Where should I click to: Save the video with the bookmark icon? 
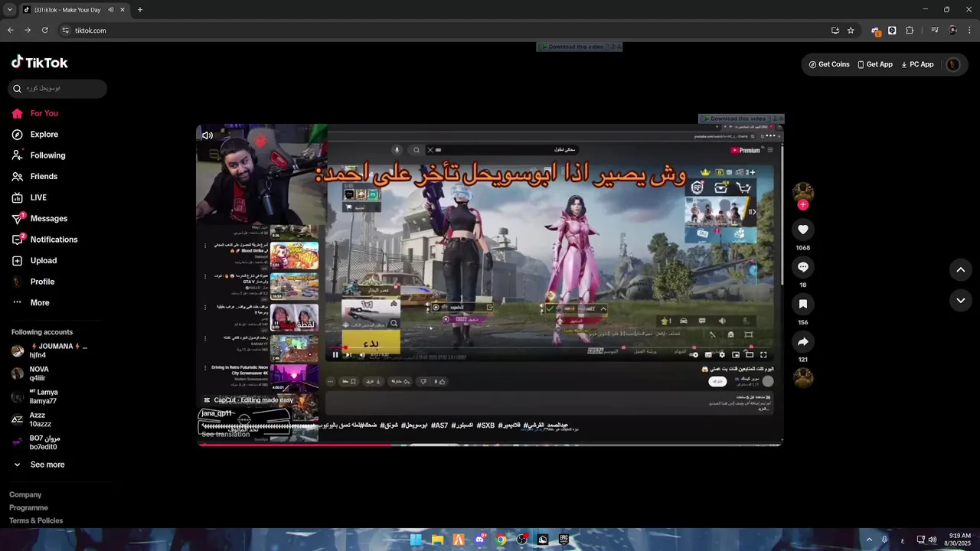(x=803, y=304)
